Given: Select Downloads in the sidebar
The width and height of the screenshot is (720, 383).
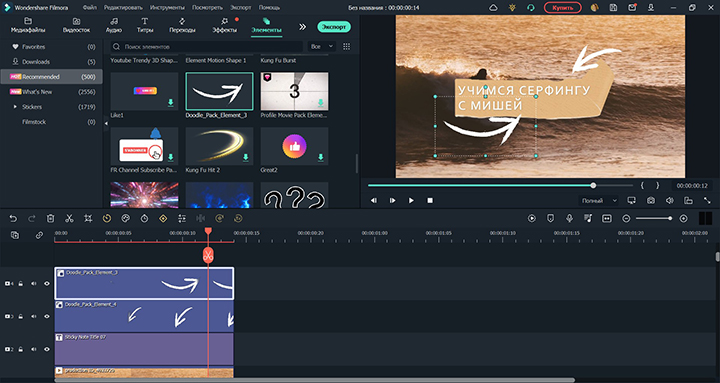Looking at the screenshot, I should coord(51,62).
